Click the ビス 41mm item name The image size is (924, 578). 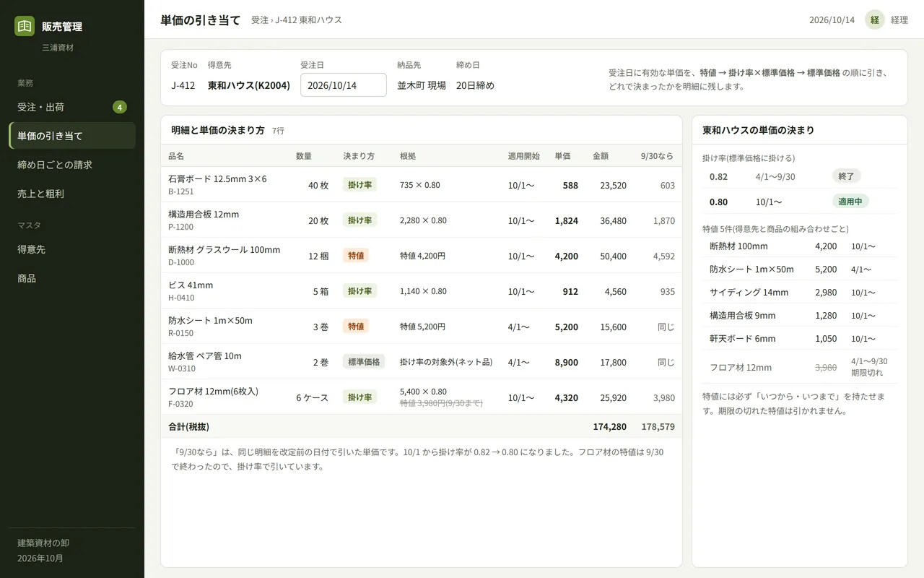tap(191, 285)
